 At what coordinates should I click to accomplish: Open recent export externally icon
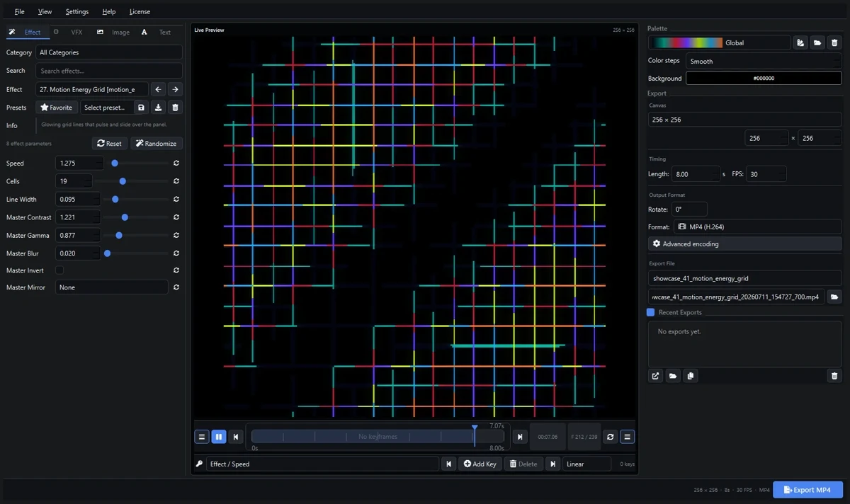(x=656, y=376)
